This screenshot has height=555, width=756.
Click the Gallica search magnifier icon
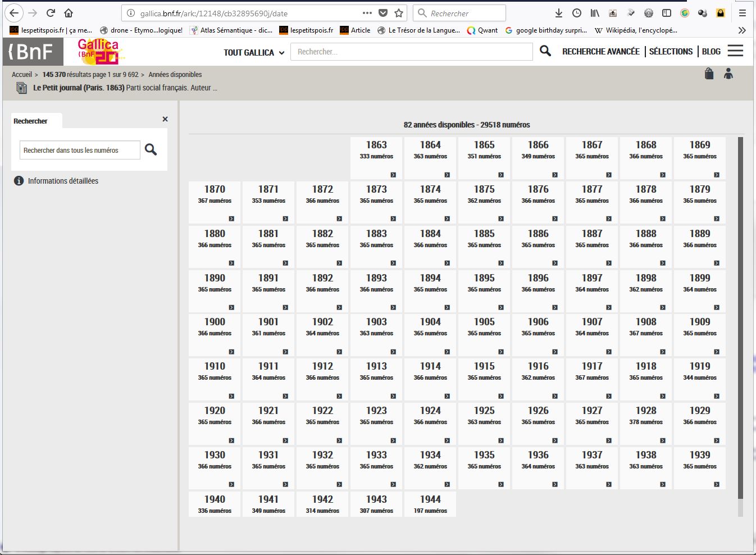(545, 51)
